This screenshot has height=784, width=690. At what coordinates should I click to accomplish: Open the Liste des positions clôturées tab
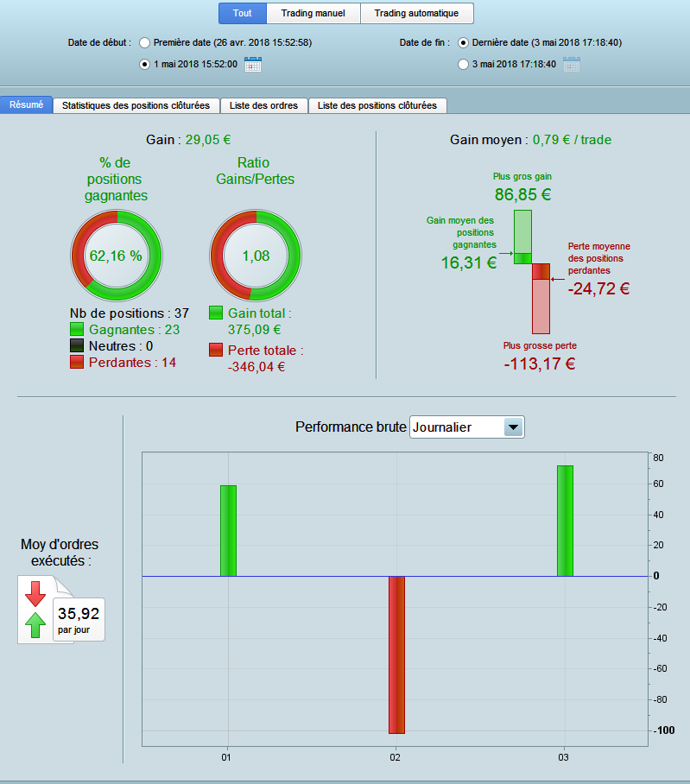[x=377, y=105]
